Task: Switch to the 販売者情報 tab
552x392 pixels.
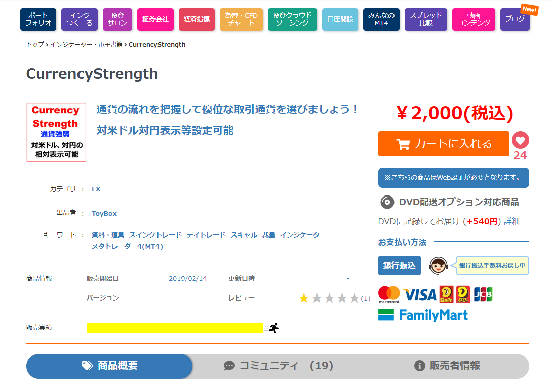Action: click(446, 366)
